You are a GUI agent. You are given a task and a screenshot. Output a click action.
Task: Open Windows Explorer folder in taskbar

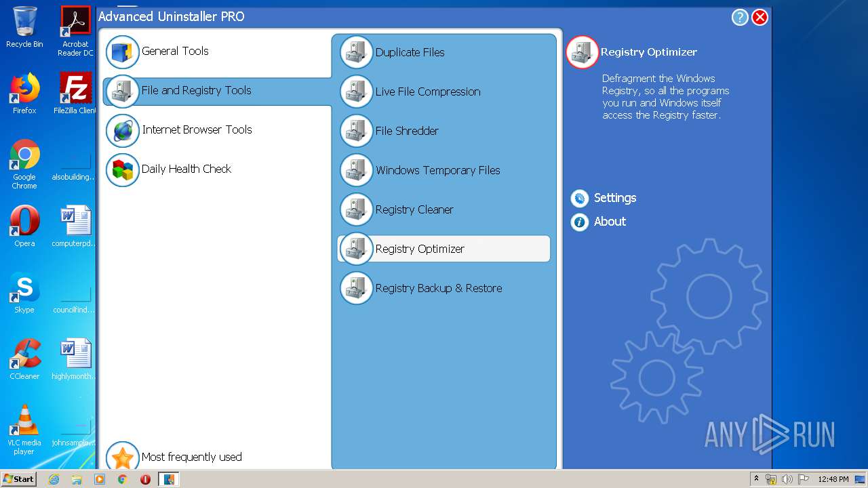click(x=77, y=479)
